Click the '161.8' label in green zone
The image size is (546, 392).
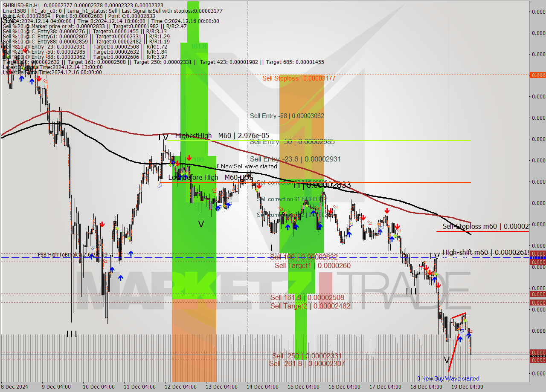point(199,46)
